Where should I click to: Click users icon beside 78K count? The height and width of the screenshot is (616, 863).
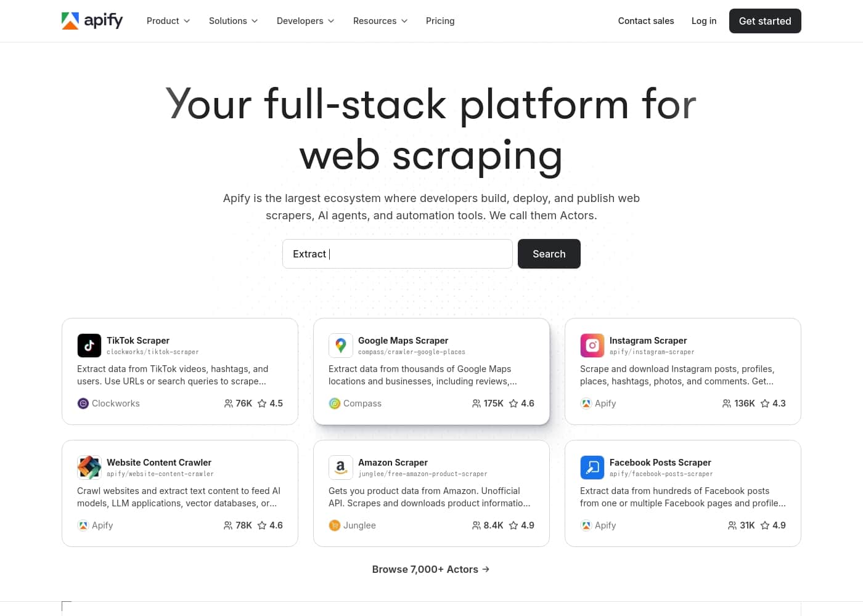point(229,525)
